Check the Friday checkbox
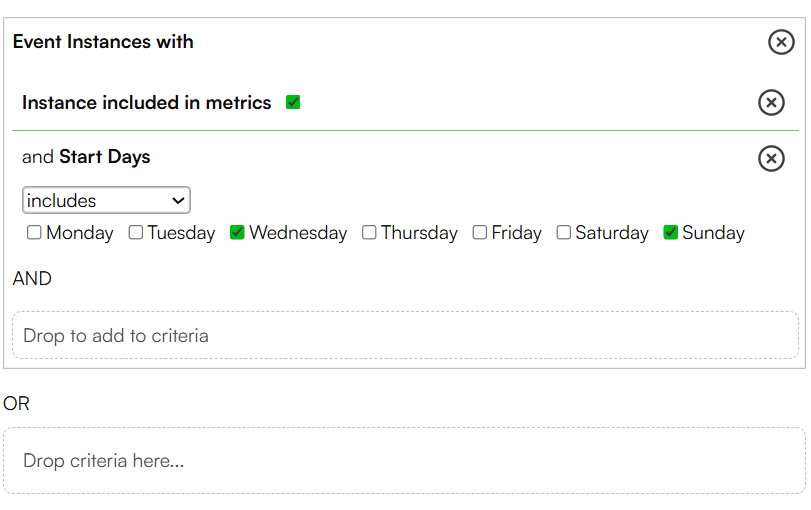811x510 pixels. (479, 232)
